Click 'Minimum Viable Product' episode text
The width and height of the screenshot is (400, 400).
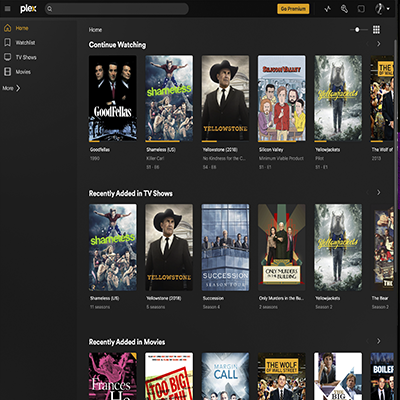(281, 158)
